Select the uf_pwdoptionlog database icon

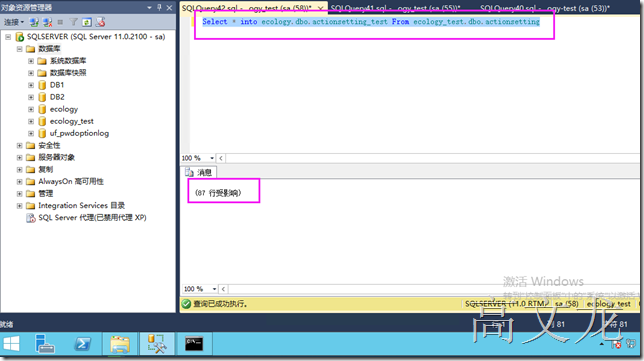pos(42,133)
